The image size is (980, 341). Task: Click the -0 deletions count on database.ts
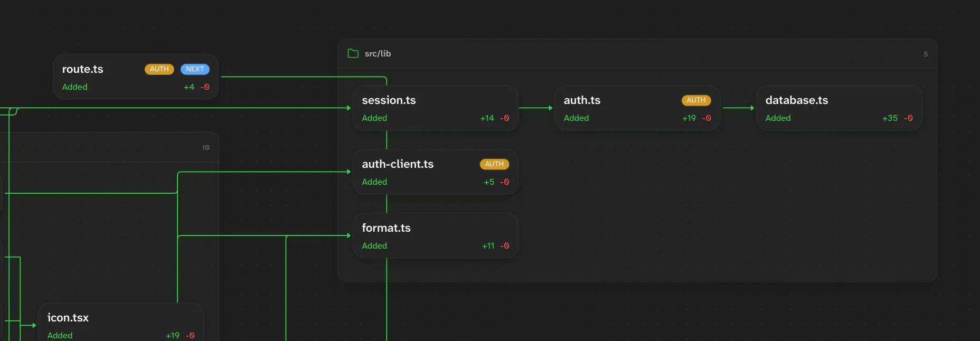coord(908,118)
